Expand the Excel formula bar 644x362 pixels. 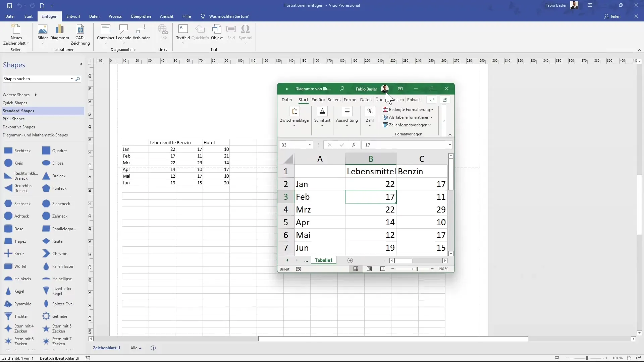(x=450, y=145)
